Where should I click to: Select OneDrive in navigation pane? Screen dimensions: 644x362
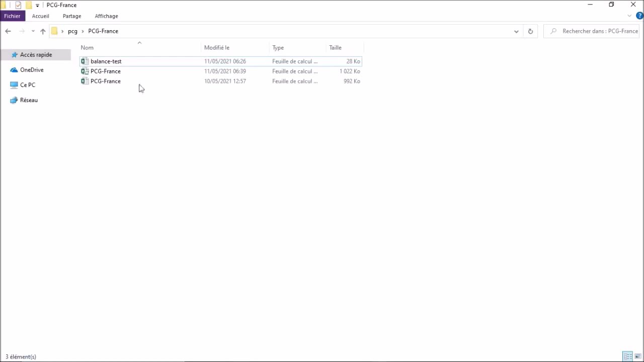click(x=32, y=70)
